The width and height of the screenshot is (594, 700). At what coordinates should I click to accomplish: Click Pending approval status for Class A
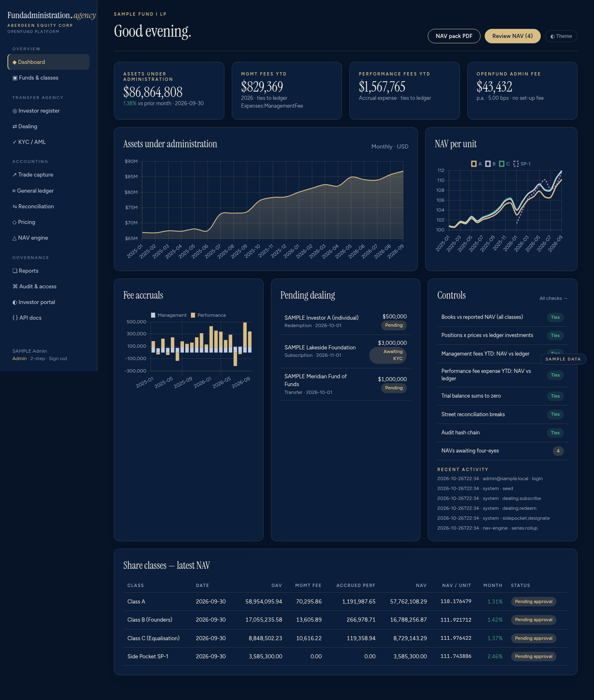[533, 601]
